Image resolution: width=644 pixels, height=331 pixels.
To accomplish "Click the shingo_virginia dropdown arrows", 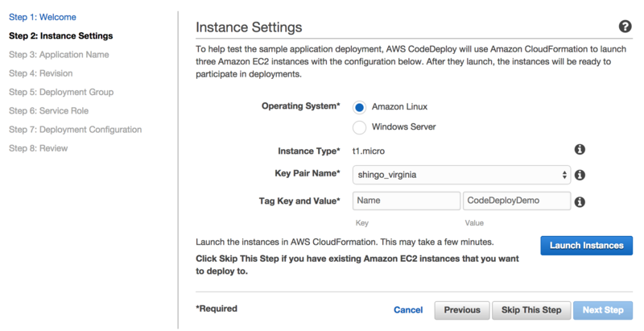I will pyautogui.click(x=564, y=175).
